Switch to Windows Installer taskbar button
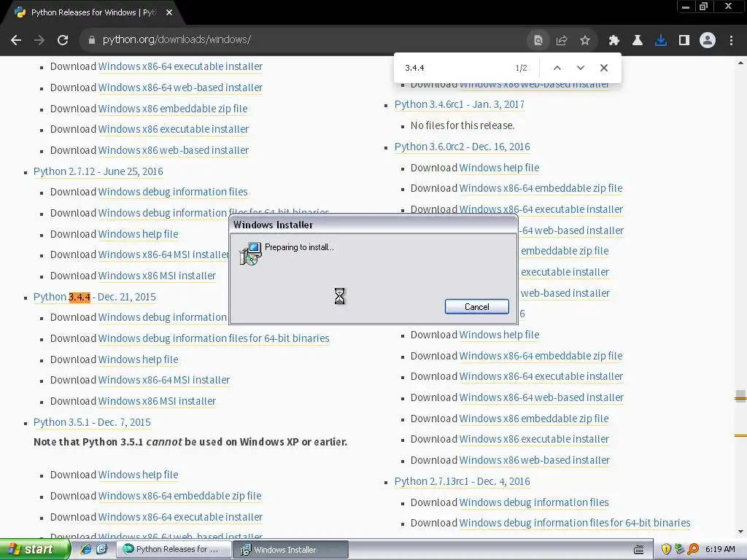Viewport: 747px width, 560px height. 290,550
